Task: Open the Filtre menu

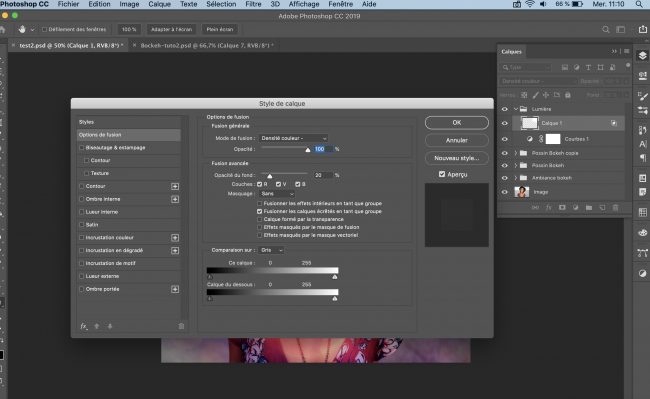Action: coord(253,4)
